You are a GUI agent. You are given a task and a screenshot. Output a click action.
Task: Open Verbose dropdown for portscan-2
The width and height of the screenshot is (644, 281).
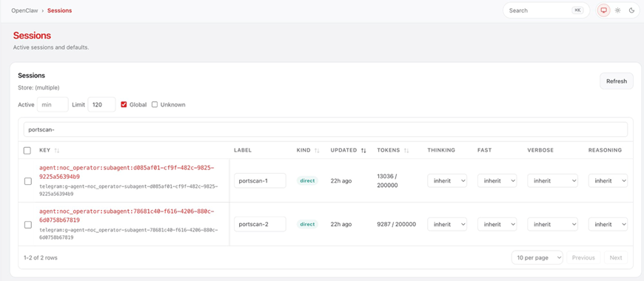[552, 224]
